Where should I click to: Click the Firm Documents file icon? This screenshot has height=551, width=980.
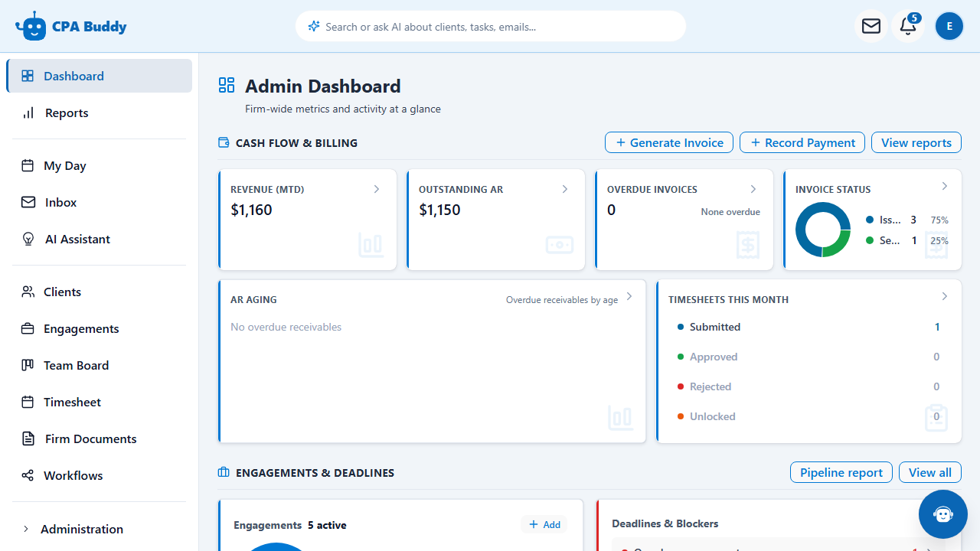point(28,439)
